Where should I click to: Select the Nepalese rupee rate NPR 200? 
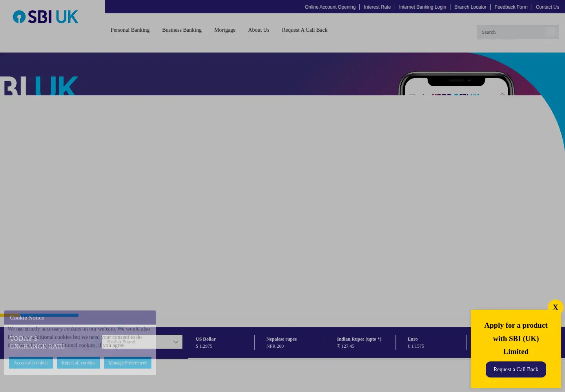point(281,343)
